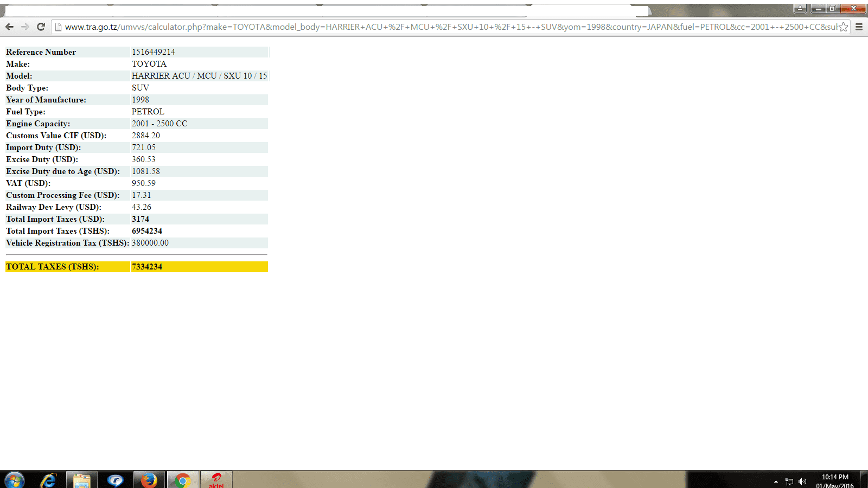Open the network status tray icon
This screenshot has height=488, width=868.
789,481
